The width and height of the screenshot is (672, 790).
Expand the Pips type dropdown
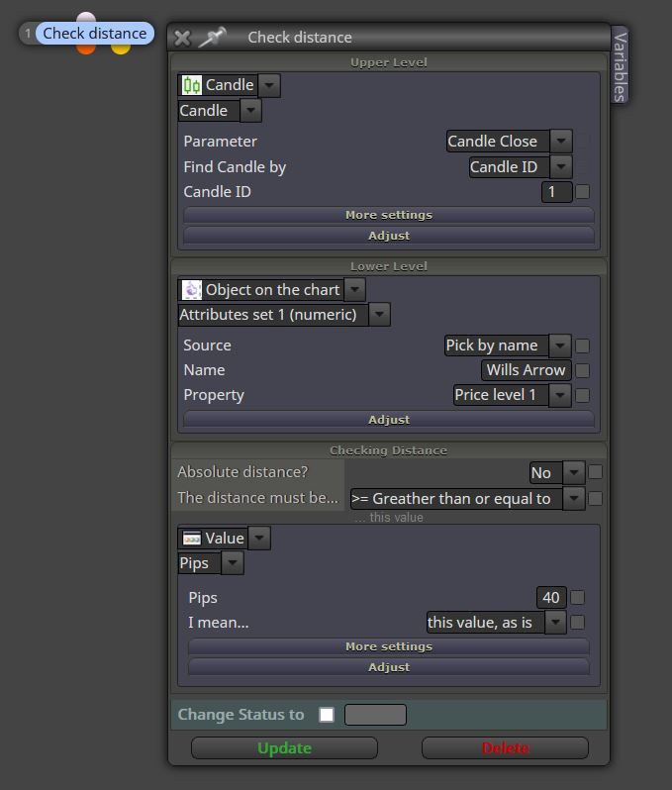(233, 562)
